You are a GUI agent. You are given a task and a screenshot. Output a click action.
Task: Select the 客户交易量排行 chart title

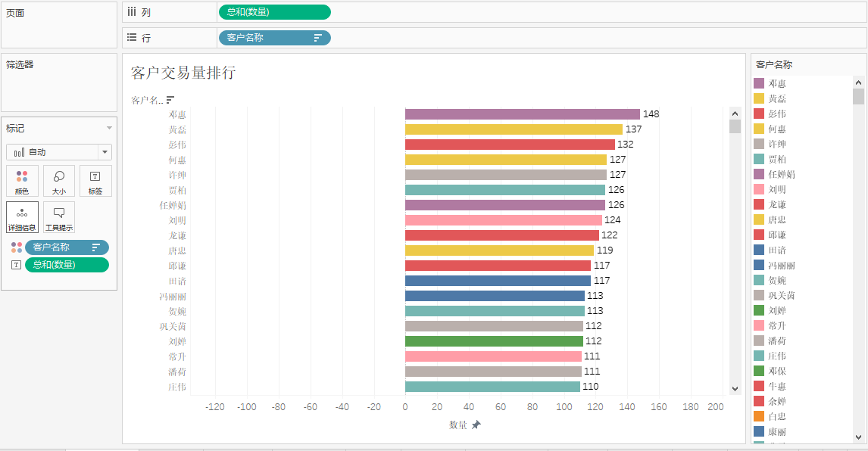click(183, 73)
